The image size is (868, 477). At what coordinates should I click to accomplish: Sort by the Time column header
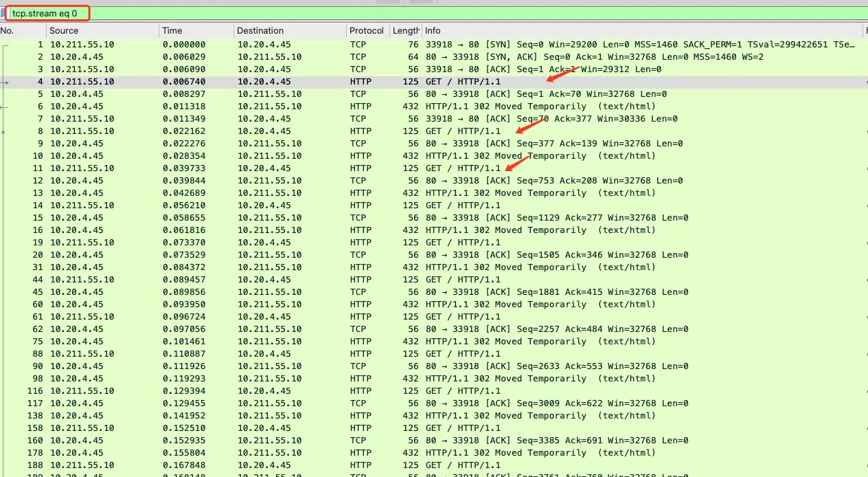(x=196, y=31)
